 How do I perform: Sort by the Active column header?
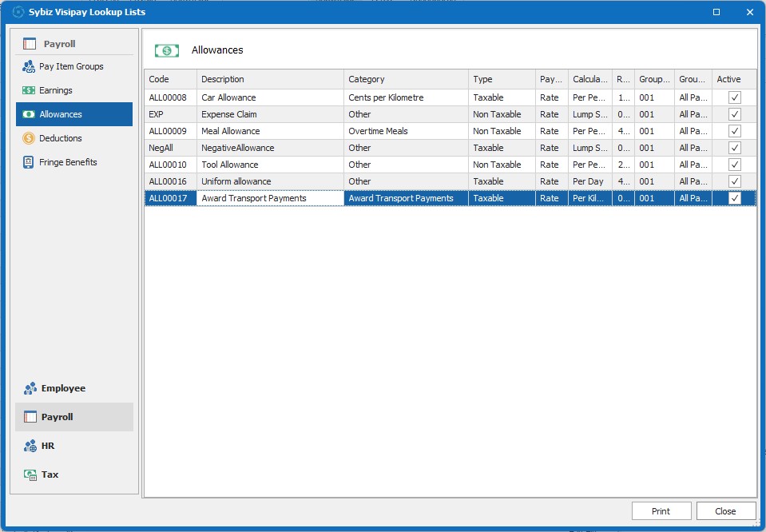(x=734, y=79)
